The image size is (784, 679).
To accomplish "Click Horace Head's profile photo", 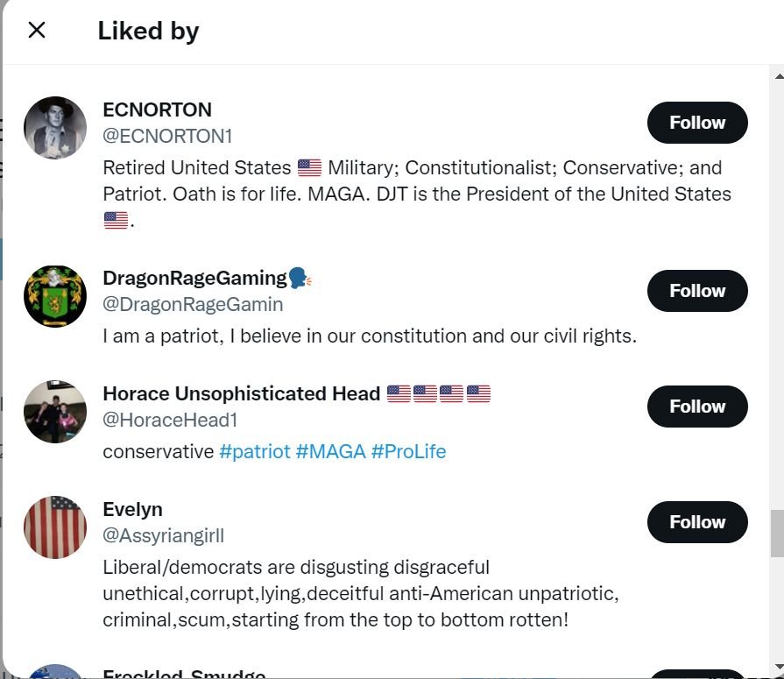I will 55,412.
